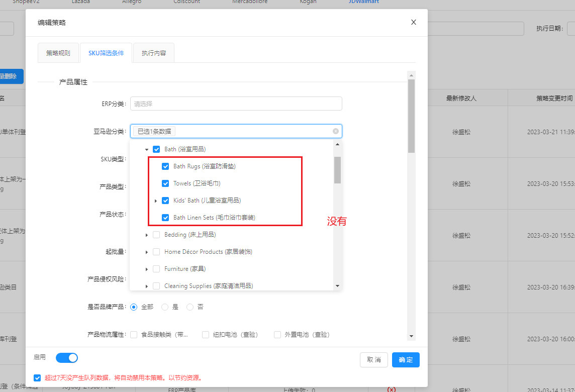Uncheck the Bath (浴室用品) checkbox
This screenshot has height=392, width=575.
(x=156, y=149)
